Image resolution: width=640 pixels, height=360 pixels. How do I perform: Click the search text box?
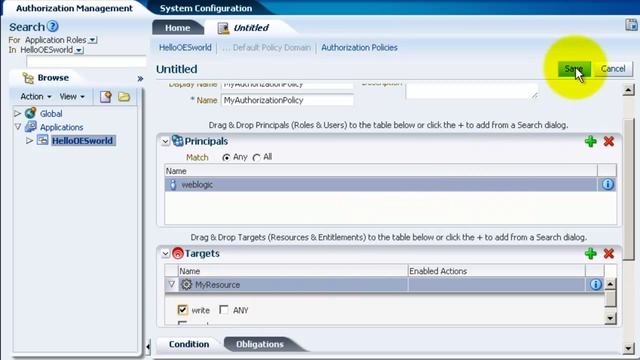click(86, 62)
